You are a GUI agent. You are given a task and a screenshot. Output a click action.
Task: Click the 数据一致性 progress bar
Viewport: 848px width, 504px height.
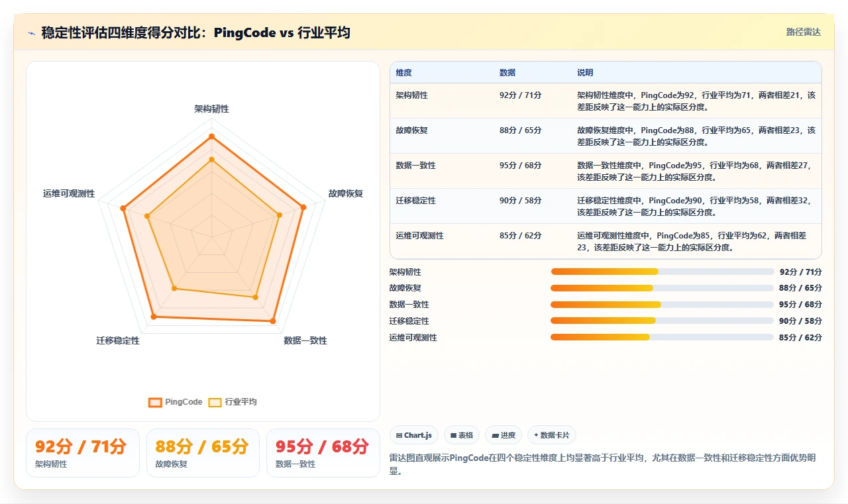(662, 305)
